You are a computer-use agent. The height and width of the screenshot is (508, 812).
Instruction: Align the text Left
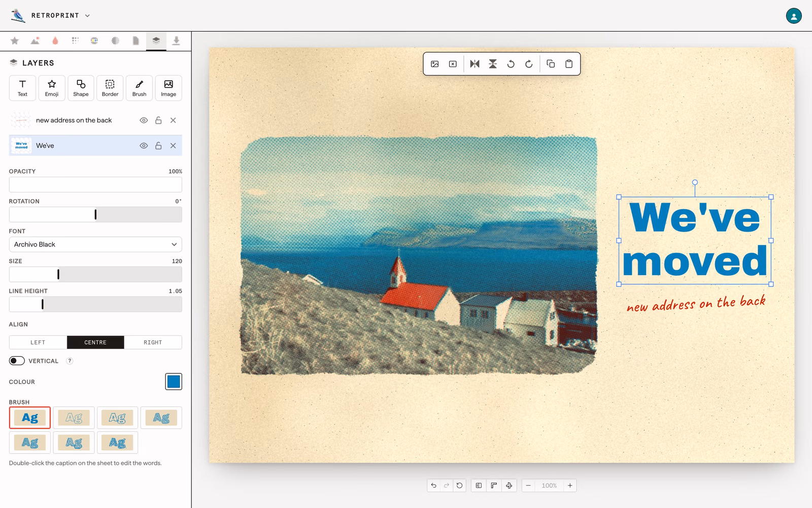point(38,342)
